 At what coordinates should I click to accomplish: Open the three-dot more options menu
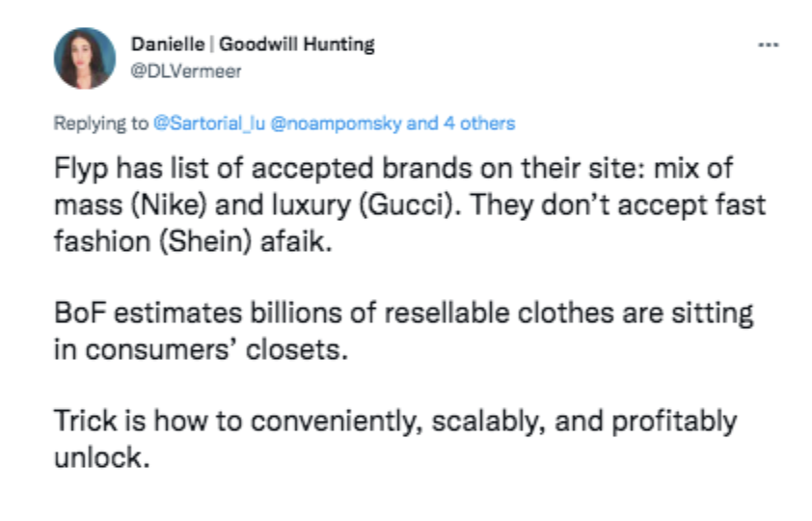coord(768,45)
